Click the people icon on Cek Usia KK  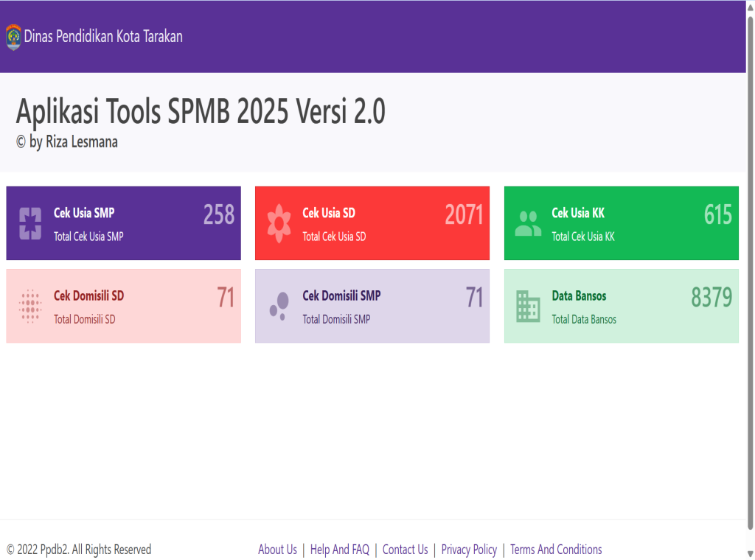coord(528,223)
